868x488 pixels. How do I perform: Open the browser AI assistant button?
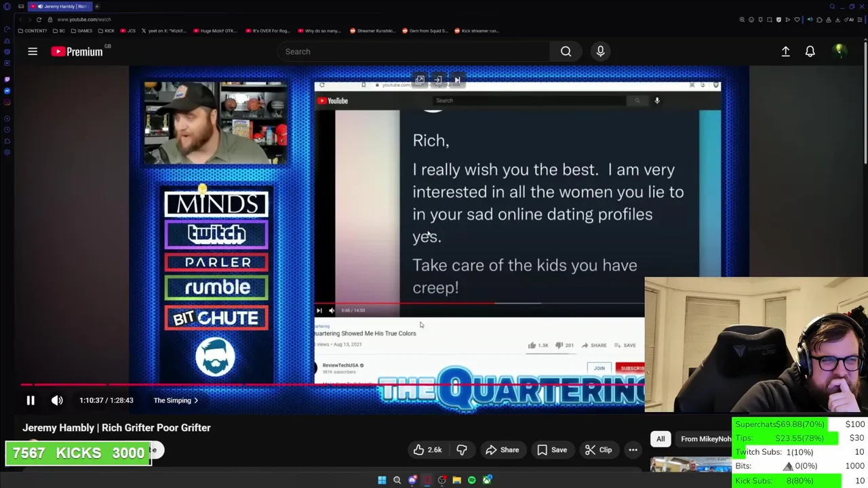850,20
